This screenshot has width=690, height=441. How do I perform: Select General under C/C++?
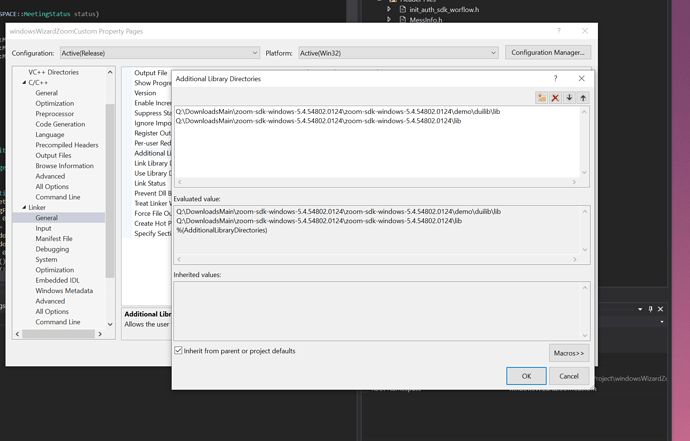(47, 93)
